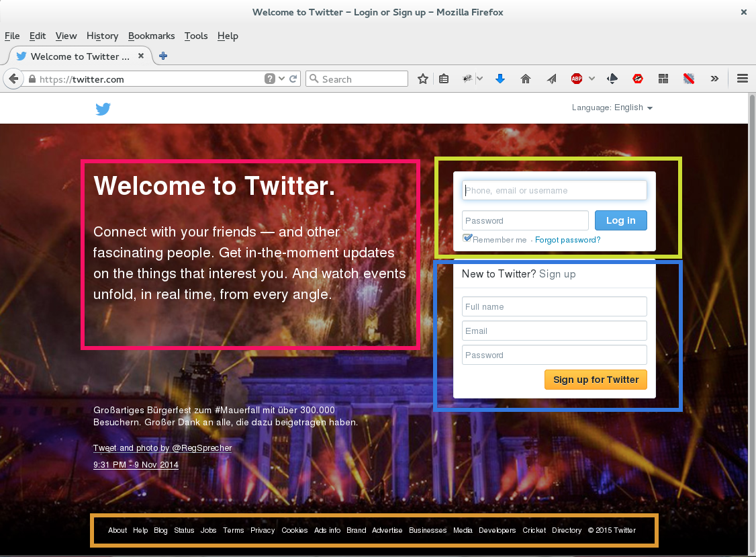
Task: Open the History menu
Action: (x=102, y=36)
